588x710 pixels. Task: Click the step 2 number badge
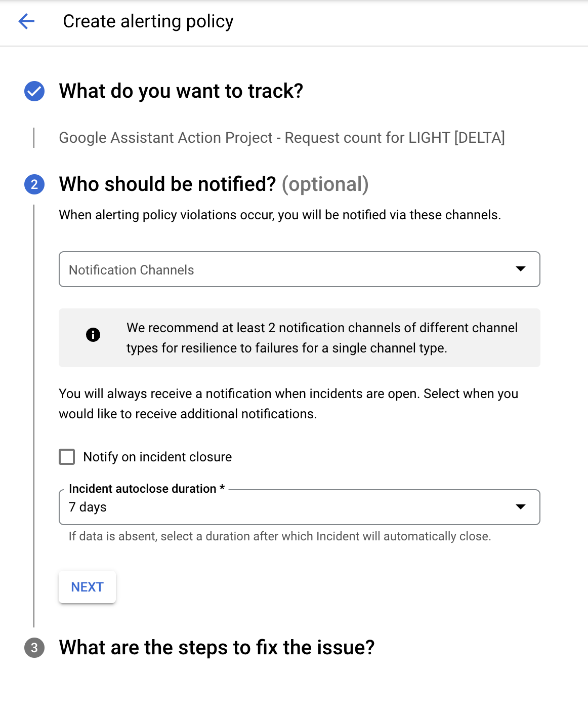34,184
